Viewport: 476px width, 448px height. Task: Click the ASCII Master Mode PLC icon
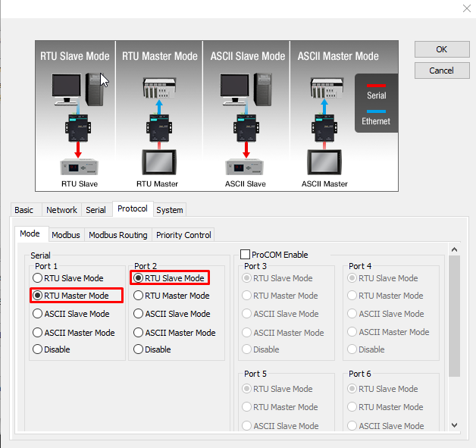click(x=327, y=88)
